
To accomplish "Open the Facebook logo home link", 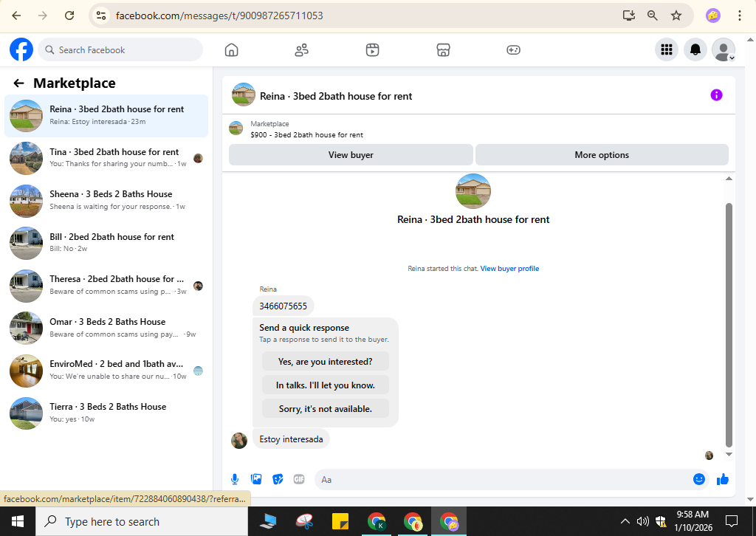I will coord(21,49).
